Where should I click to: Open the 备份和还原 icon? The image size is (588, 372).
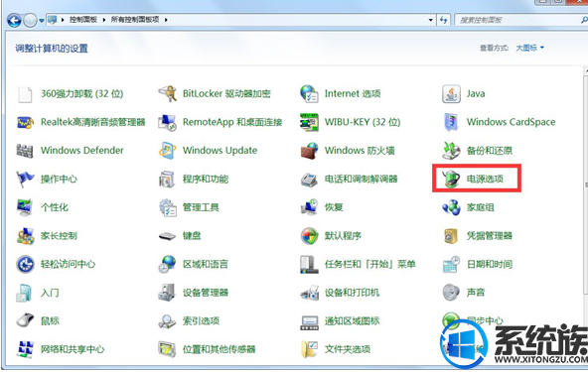point(451,151)
